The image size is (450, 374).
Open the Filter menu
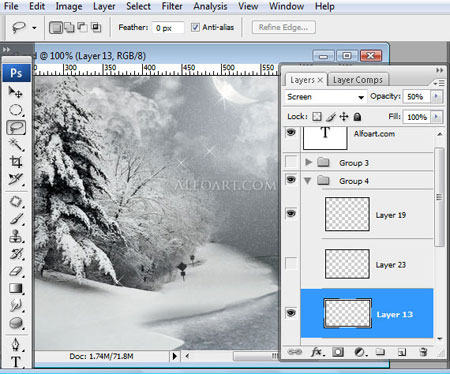pyautogui.click(x=172, y=6)
